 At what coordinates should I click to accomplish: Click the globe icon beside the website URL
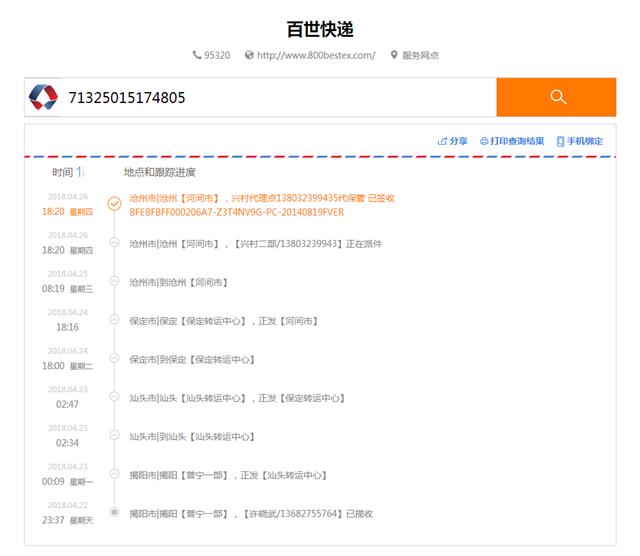249,55
